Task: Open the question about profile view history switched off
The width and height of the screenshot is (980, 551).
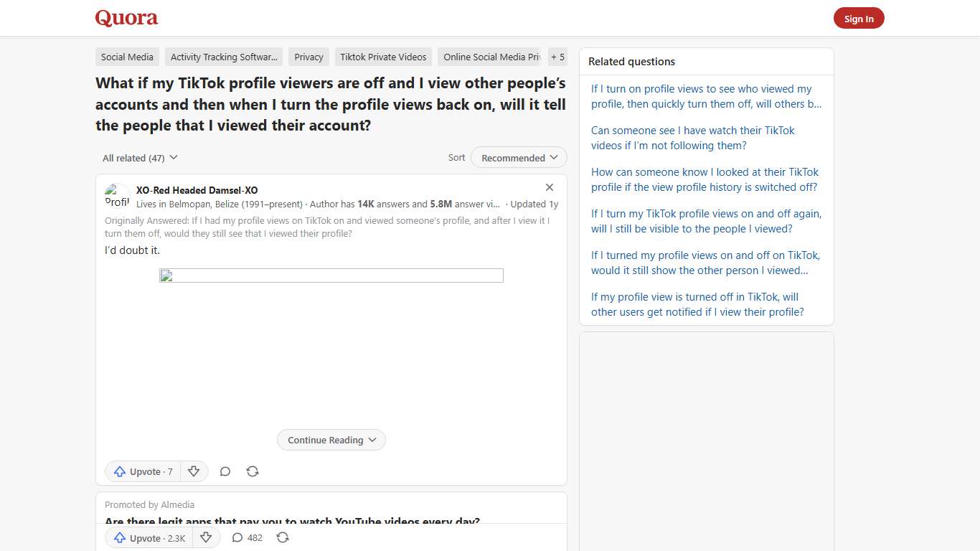Action: pos(705,179)
